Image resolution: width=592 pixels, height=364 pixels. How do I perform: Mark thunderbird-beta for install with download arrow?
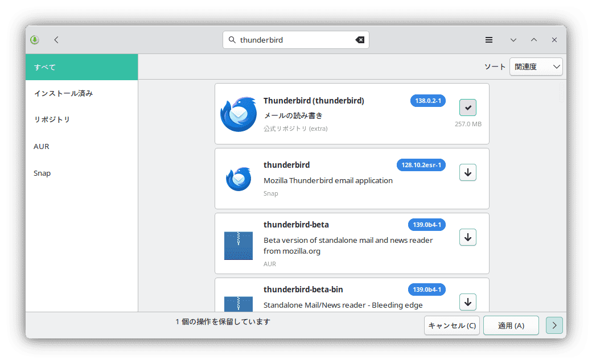coord(468,237)
